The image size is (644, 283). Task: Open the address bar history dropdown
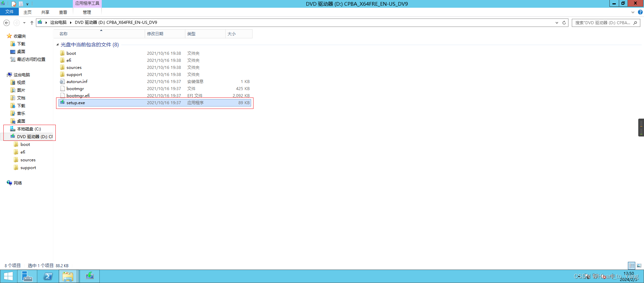(557, 23)
